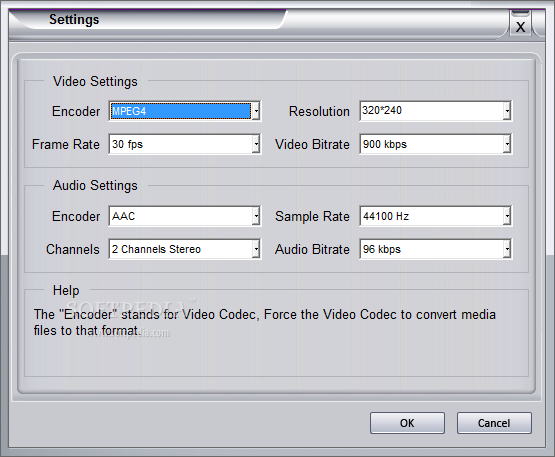Close the Settings dialog with X
This screenshot has height=457, width=555.
point(520,27)
